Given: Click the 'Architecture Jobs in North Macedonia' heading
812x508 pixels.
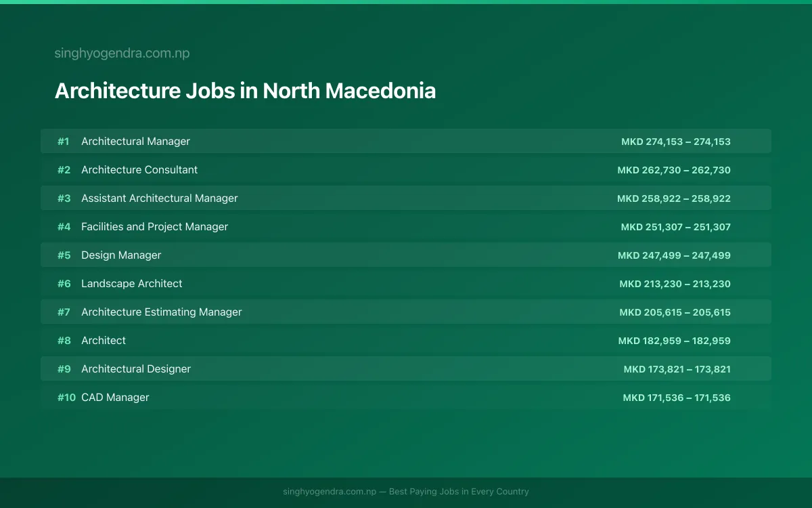Looking at the screenshot, I should click(x=245, y=91).
